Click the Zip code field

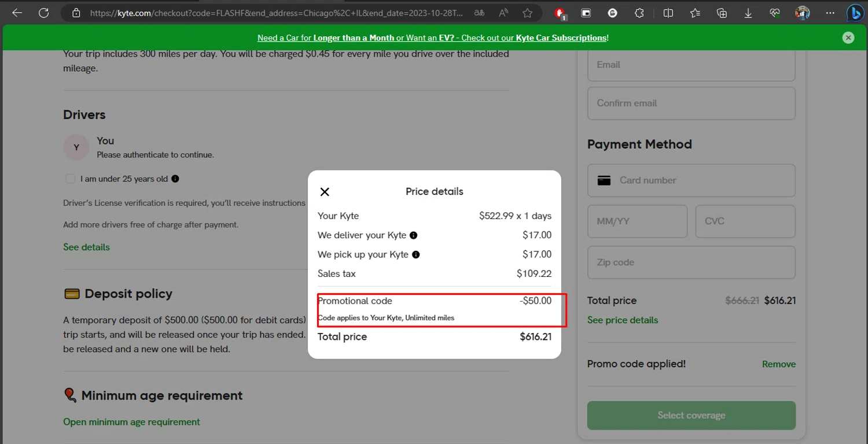[x=692, y=262]
